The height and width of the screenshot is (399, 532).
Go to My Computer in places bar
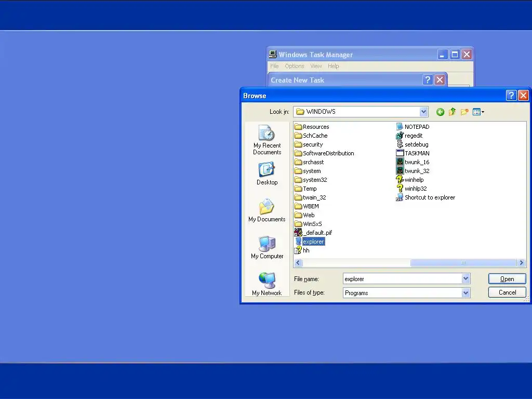coord(267,247)
